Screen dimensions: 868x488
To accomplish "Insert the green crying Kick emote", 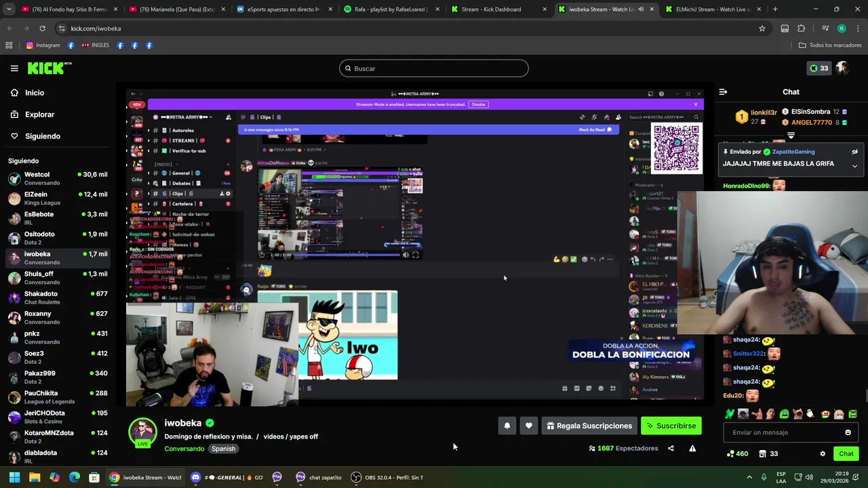I will [x=785, y=414].
